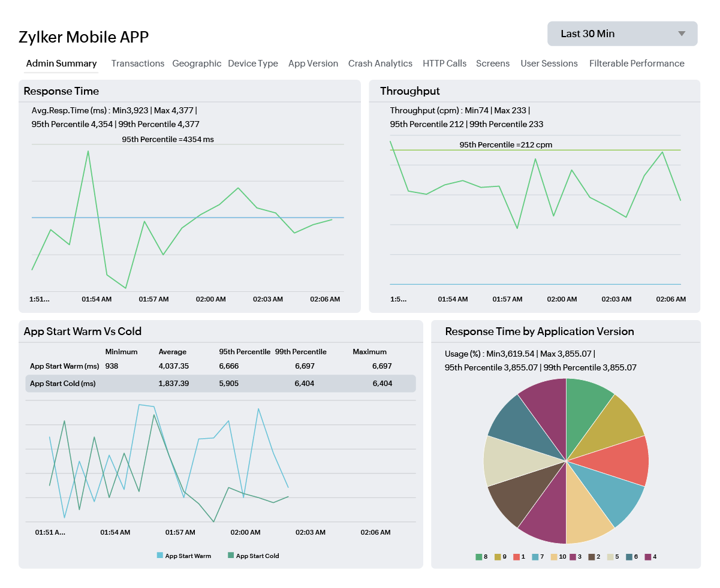Screen dimensions: 720x588
Task: Click legend swatch for version 9
Action: pyautogui.click(x=498, y=557)
